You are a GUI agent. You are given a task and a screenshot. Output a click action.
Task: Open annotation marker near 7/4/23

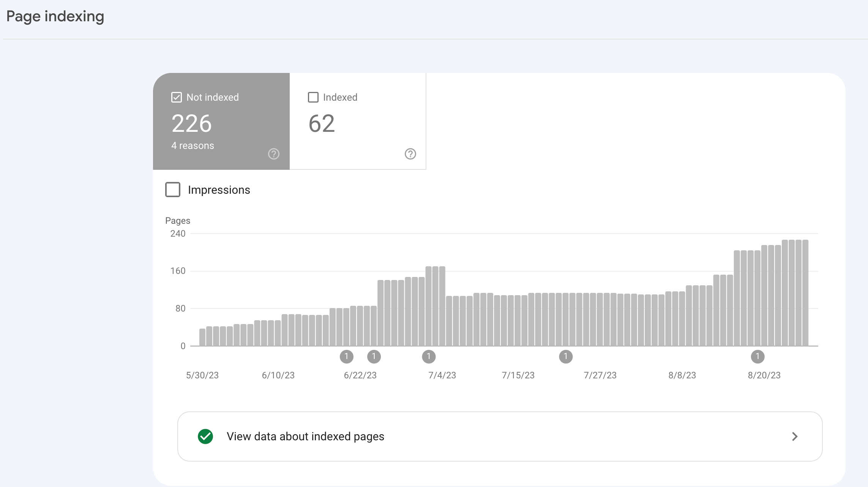[x=429, y=357]
